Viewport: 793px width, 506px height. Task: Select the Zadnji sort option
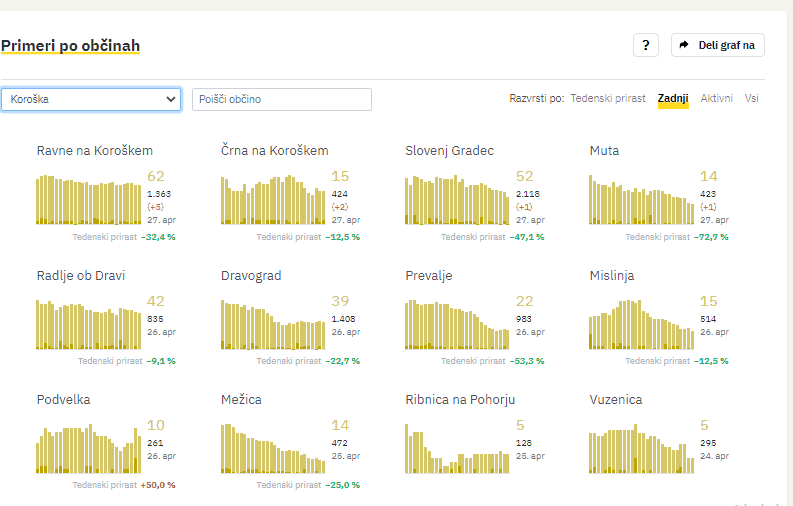coord(673,99)
